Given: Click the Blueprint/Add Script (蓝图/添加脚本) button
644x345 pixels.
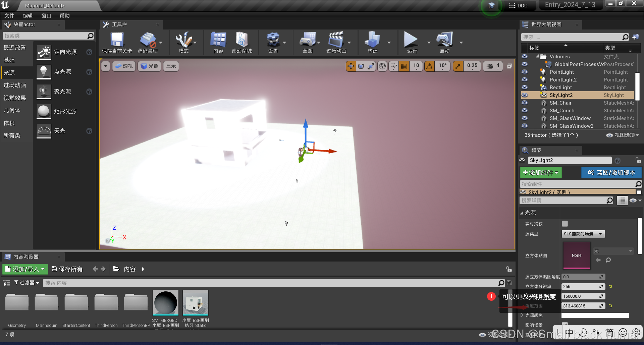Looking at the screenshot, I should [x=611, y=173].
